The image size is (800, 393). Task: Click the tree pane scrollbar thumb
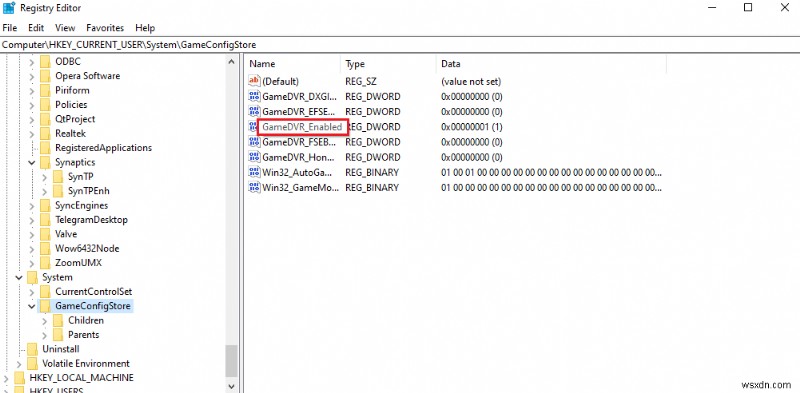[232, 360]
